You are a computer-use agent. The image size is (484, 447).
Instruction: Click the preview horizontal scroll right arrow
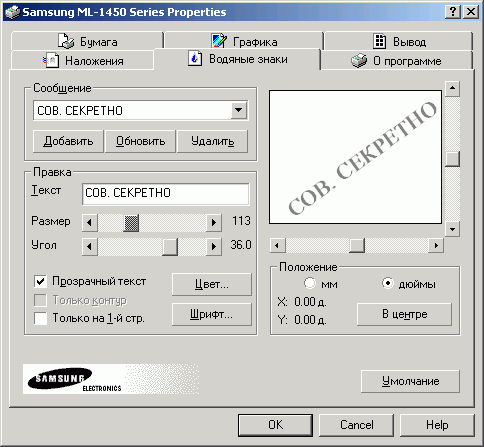pyautogui.click(x=436, y=246)
